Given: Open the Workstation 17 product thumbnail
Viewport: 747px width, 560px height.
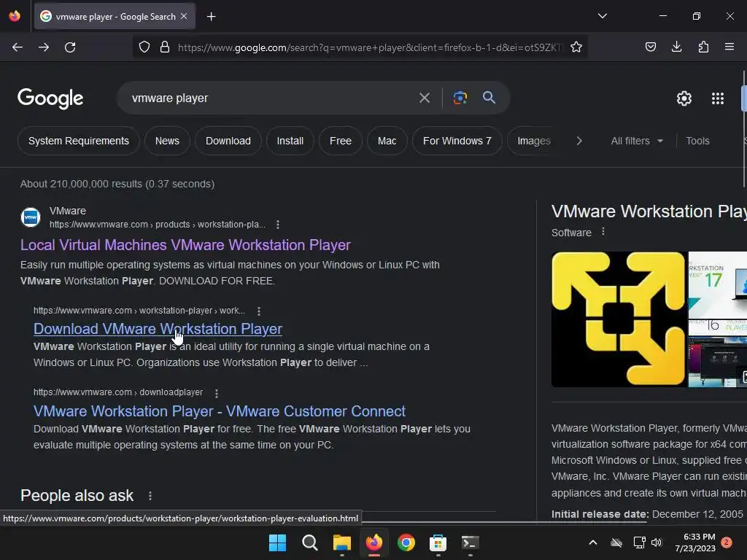Looking at the screenshot, I should point(718,285).
